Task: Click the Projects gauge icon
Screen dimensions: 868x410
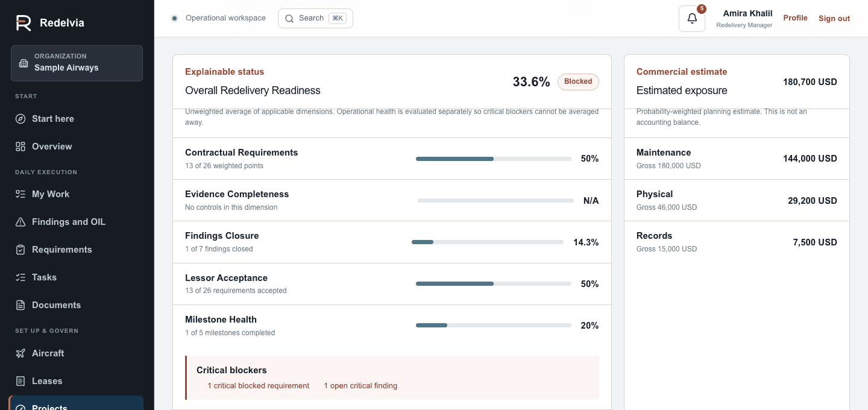Action: (x=20, y=408)
